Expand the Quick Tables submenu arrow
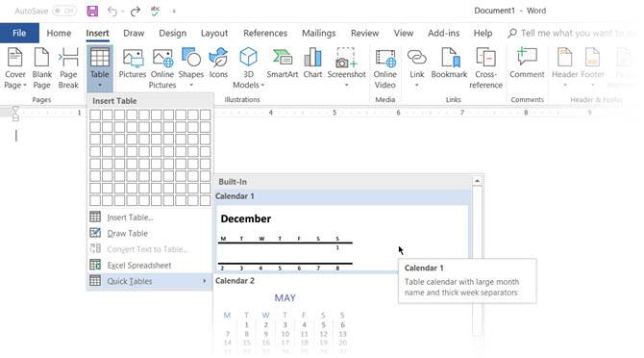 click(x=205, y=281)
